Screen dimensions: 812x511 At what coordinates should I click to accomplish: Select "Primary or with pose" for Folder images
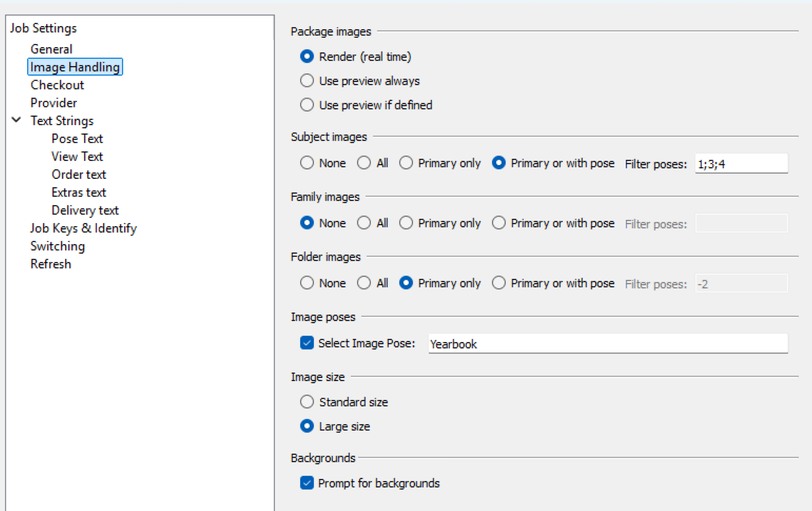click(x=499, y=283)
